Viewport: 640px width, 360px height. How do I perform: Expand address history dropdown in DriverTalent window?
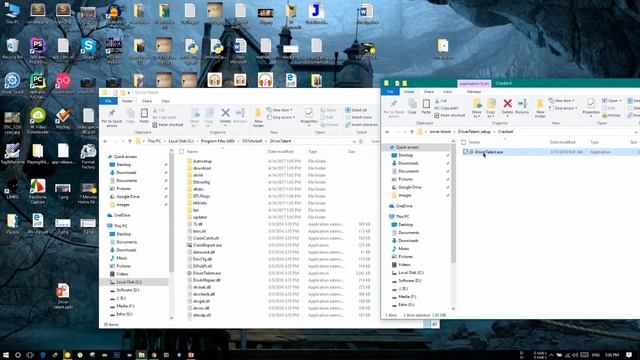tap(354, 141)
